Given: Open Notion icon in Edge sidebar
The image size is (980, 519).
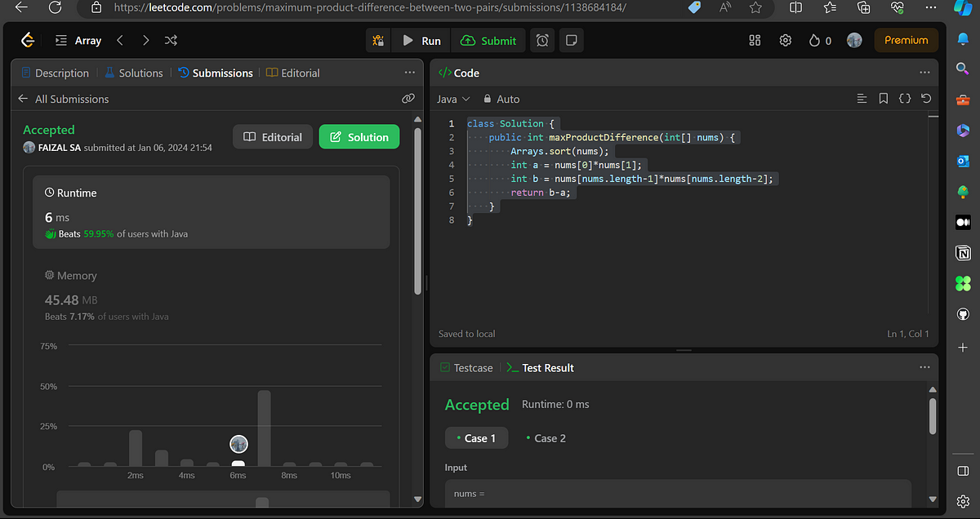Looking at the screenshot, I should pyautogui.click(x=963, y=253).
